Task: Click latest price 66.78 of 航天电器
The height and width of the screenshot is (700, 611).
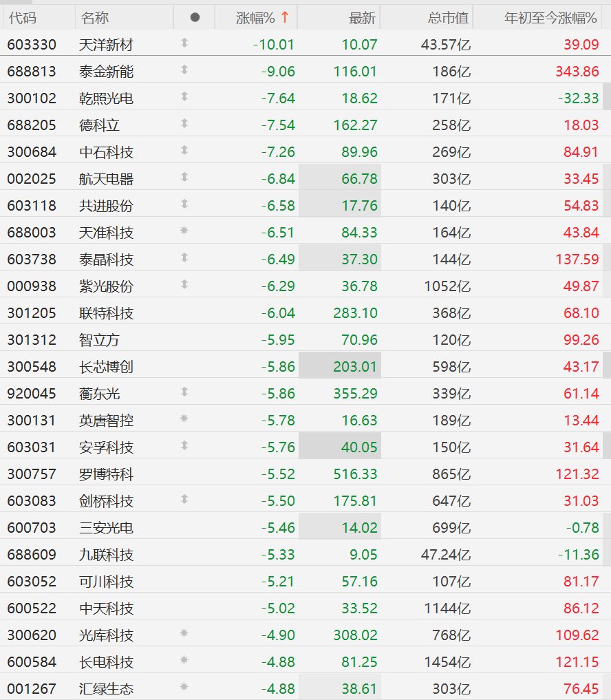Action: point(359,178)
